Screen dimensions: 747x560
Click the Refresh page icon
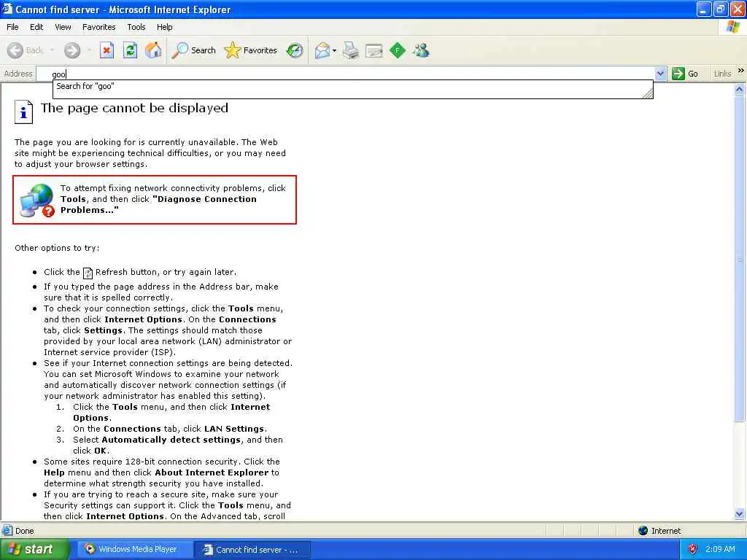pyautogui.click(x=130, y=50)
